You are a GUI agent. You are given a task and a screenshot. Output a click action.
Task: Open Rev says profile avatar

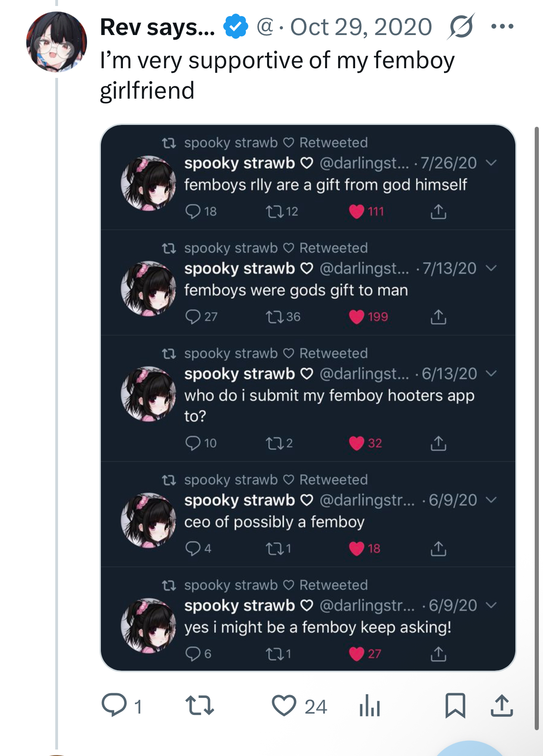pos(57,42)
